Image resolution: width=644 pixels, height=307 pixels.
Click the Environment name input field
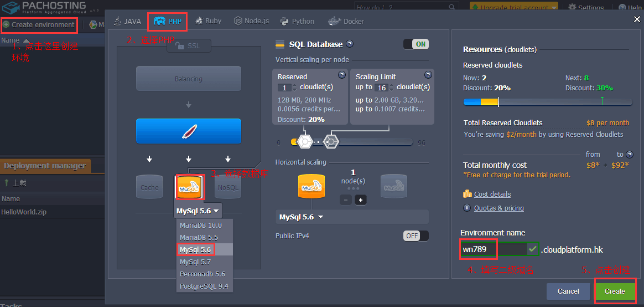[492, 249]
